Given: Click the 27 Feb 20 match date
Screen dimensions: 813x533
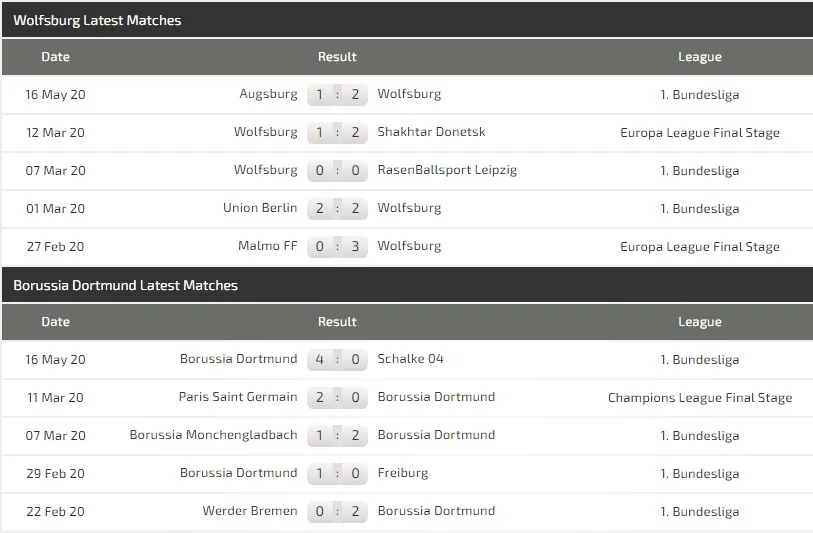Looking at the screenshot, I should click(x=56, y=246).
